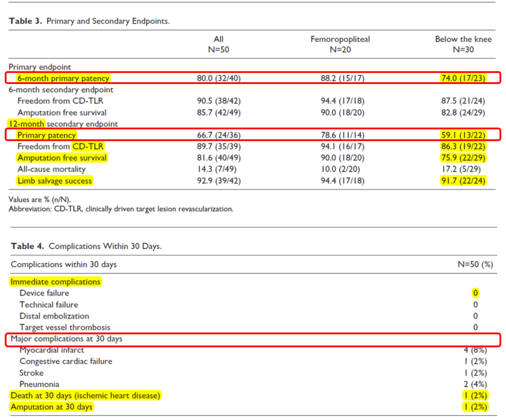The width and height of the screenshot is (506, 420).
Task: Click the highlighted "6-month primary patency" label
Action: click(63, 78)
